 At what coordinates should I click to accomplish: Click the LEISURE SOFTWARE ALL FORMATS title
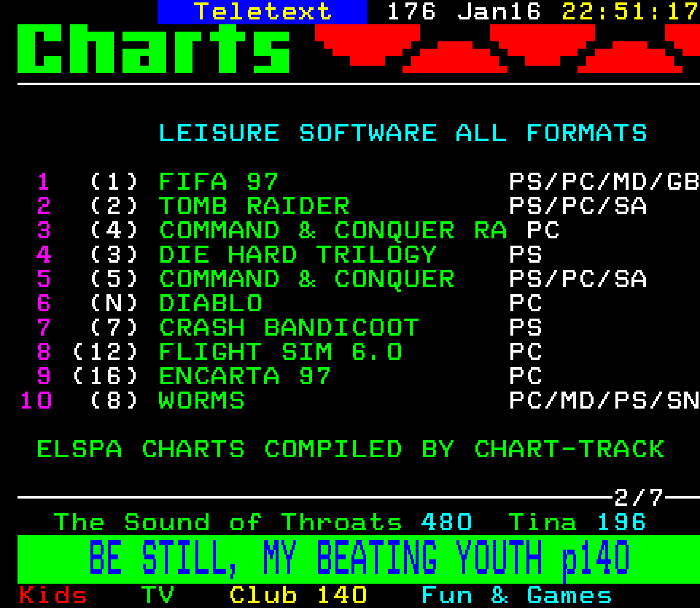pos(403,133)
